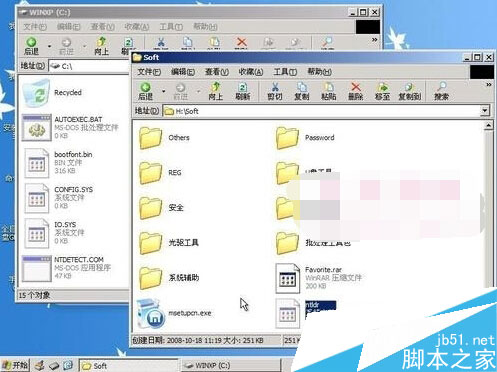The height and width of the screenshot is (372, 497).
Task: Open Back button history dropdown arrow in Soft window
Action: click(163, 91)
